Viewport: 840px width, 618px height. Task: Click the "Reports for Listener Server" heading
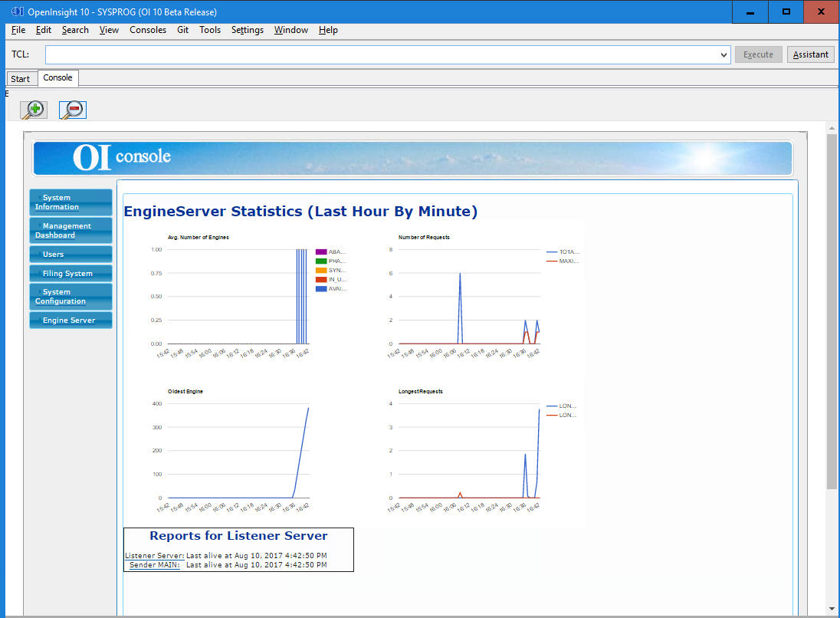(x=238, y=535)
